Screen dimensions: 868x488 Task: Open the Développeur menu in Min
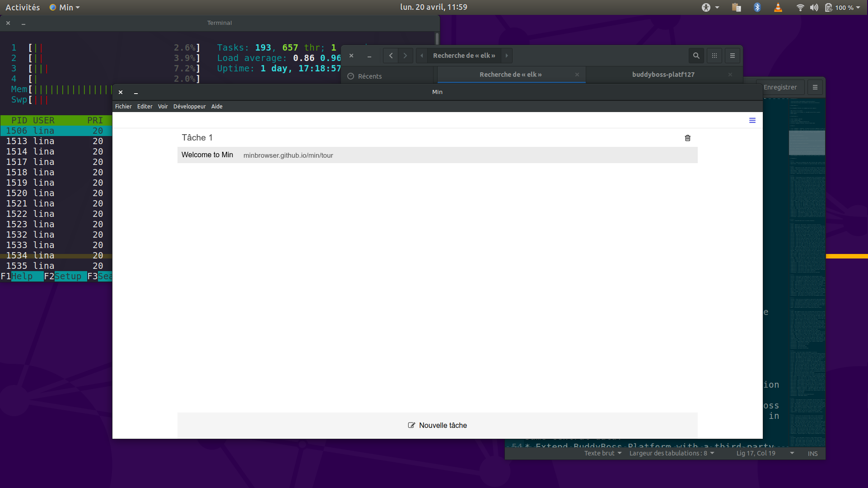coord(189,106)
